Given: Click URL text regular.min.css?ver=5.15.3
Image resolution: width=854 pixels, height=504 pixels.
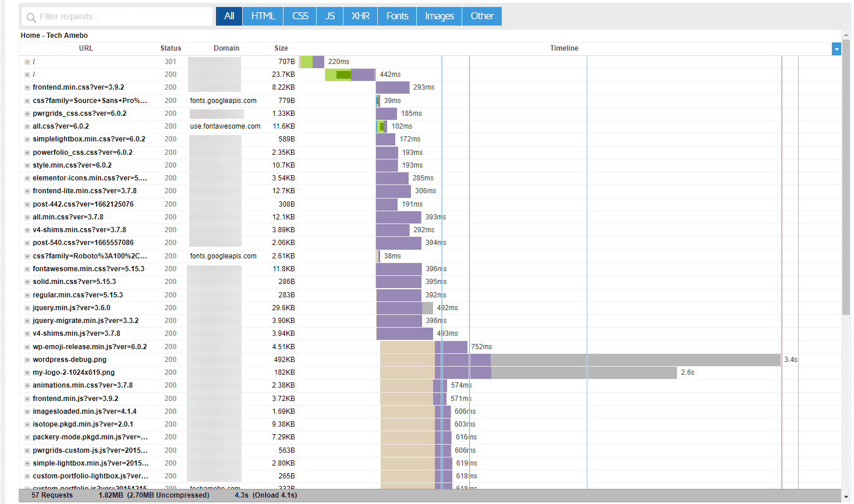Looking at the screenshot, I should click(x=78, y=295).
